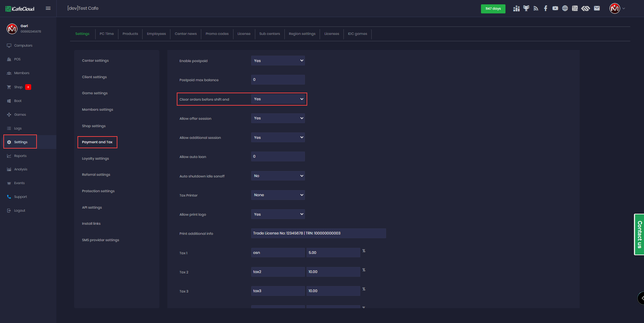Toggle the hamburger sidebar menu
644x323 pixels.
click(x=48, y=8)
